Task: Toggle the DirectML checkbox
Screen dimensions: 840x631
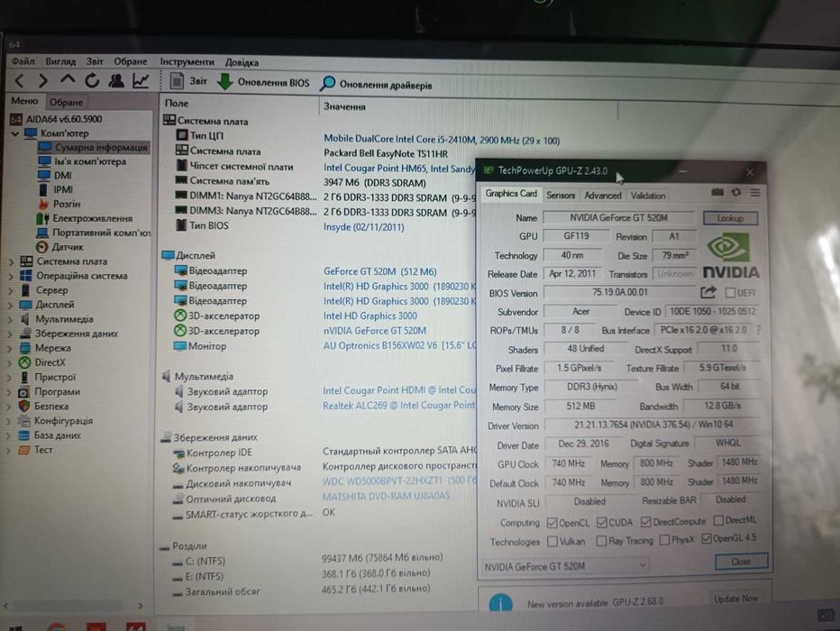Action: click(x=719, y=520)
